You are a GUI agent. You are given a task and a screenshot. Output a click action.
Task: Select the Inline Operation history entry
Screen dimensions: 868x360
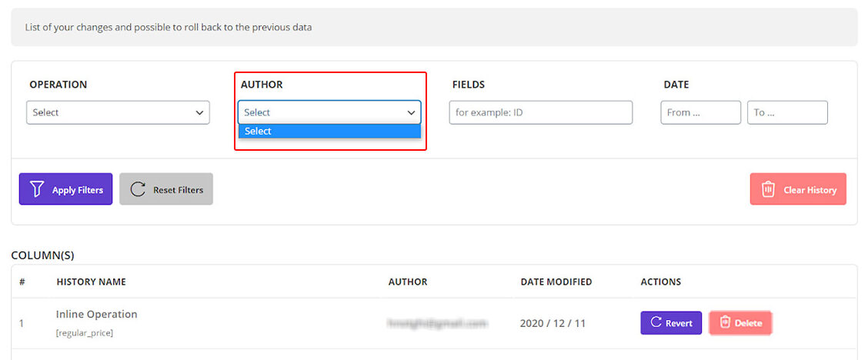coord(96,314)
